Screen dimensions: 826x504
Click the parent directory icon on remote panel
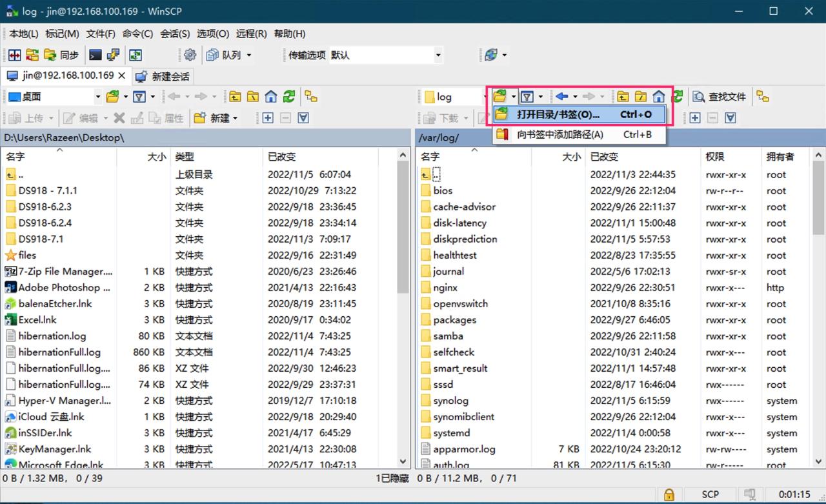[x=623, y=96]
